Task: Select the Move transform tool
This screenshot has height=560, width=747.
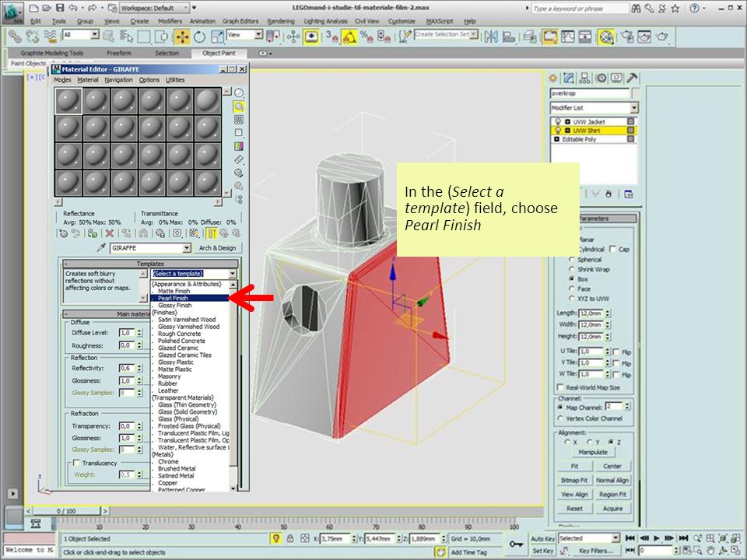Action: tap(182, 37)
